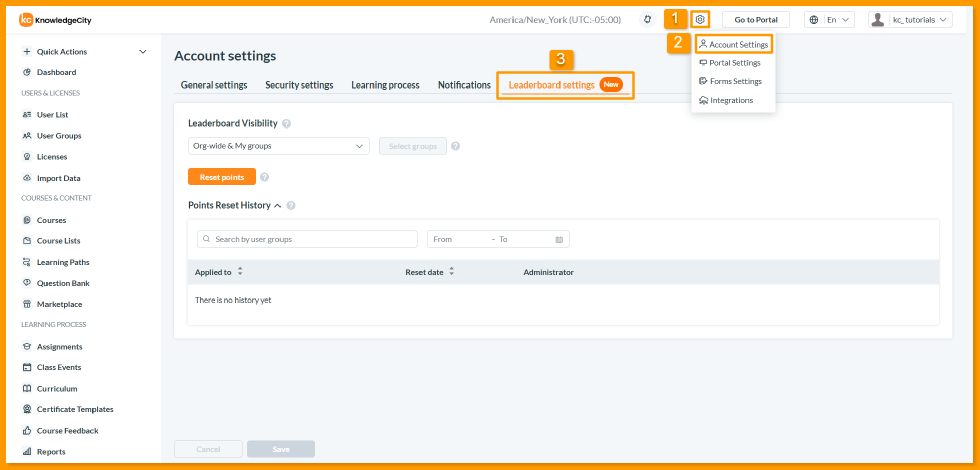Collapse Points Reset History section
Screen dimensions: 980x470
pyautogui.click(x=277, y=206)
